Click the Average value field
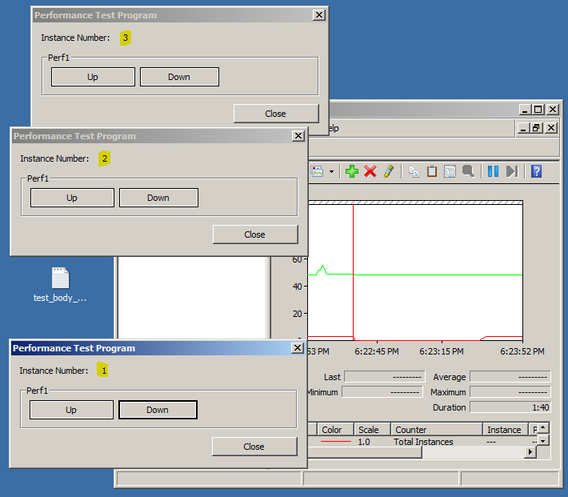This screenshot has width=568, height=497. tap(510, 377)
